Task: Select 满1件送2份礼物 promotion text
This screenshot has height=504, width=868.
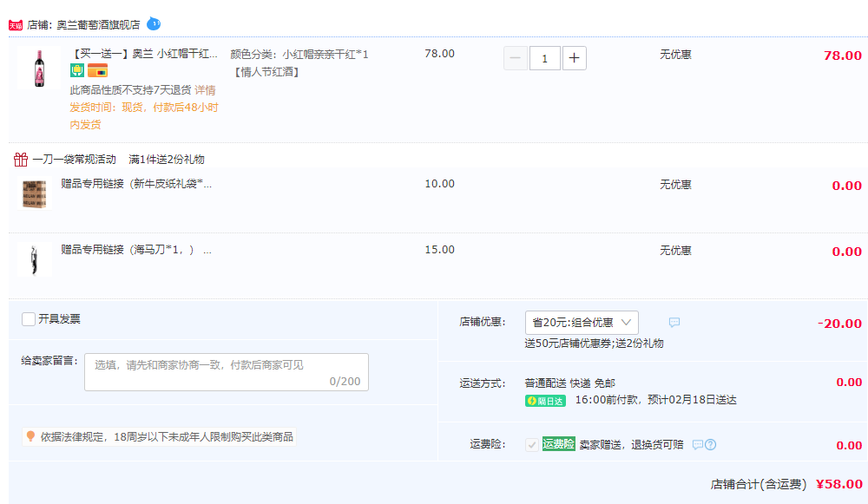Action: point(167,160)
